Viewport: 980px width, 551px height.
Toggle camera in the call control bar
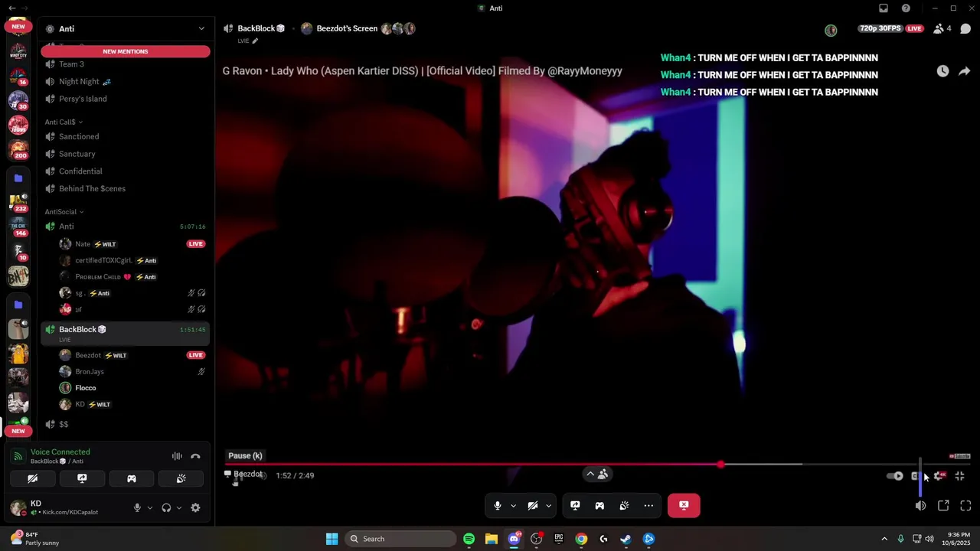point(533,505)
